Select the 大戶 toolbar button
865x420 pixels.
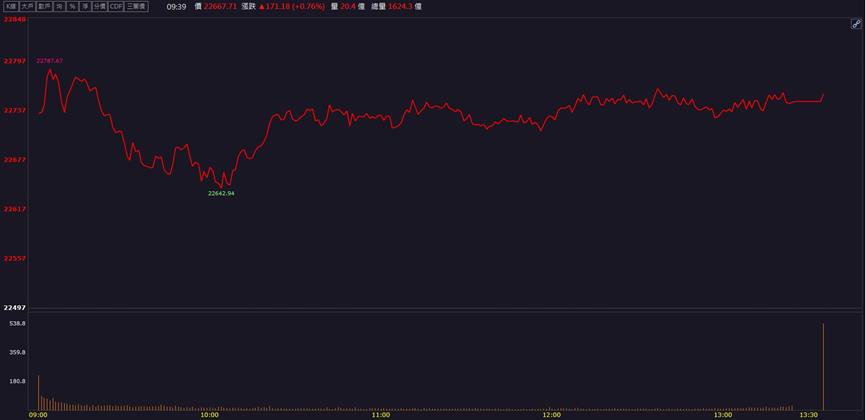[28, 7]
